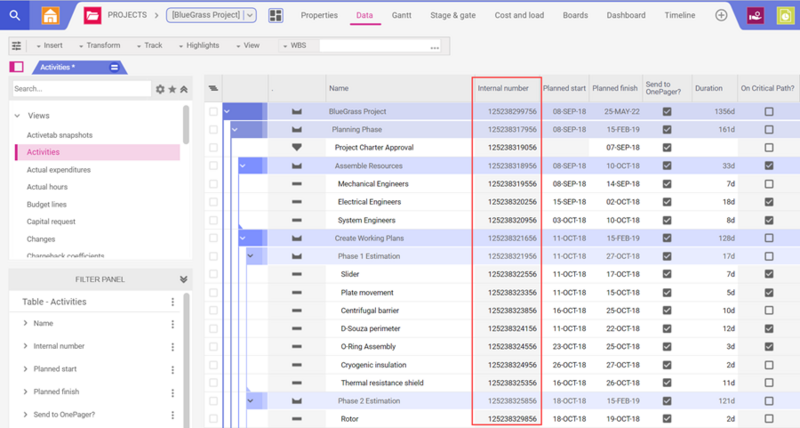Viewport: 800px width, 428px height.
Task: Toggle On Critical Path for Mechanical Engineers
Action: pos(769,184)
